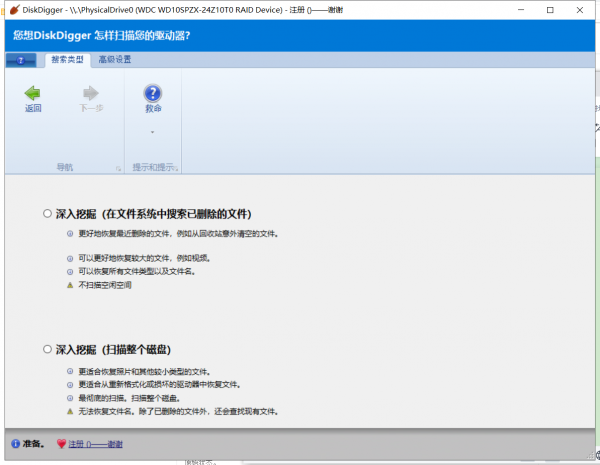The width and height of the screenshot is (600, 465).
Task: Minimize the DiskDigger window
Action: [x=521, y=10]
